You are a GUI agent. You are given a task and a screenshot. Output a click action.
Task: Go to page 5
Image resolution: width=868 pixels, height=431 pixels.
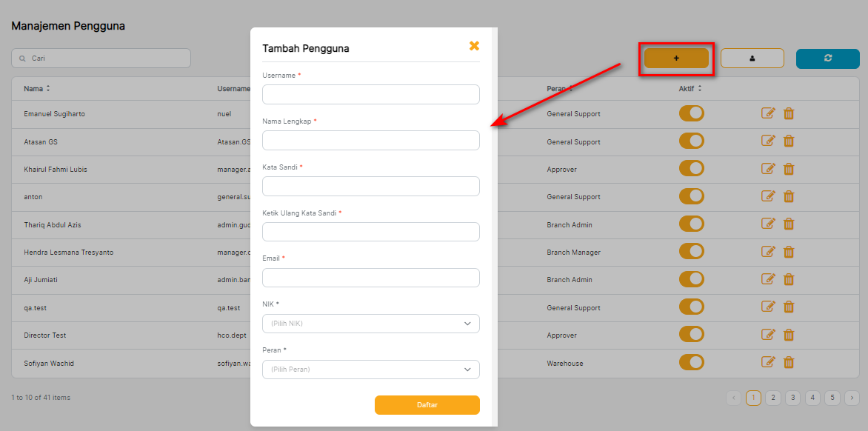point(832,398)
